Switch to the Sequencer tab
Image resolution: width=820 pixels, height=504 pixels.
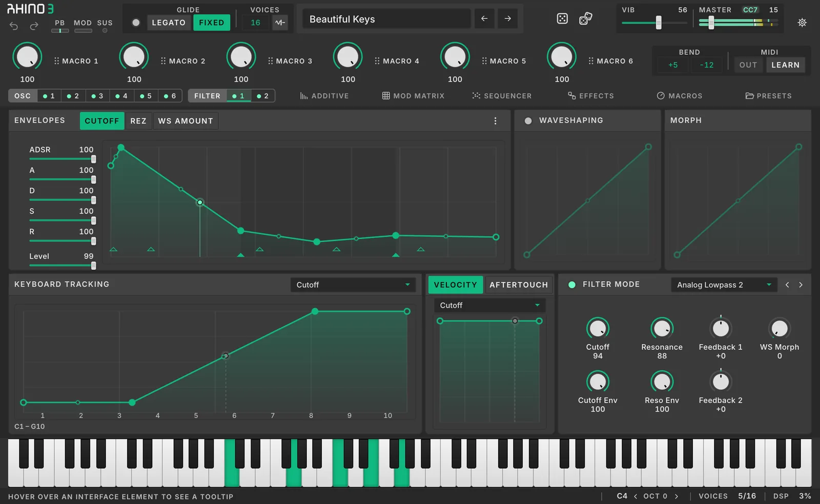(x=502, y=96)
